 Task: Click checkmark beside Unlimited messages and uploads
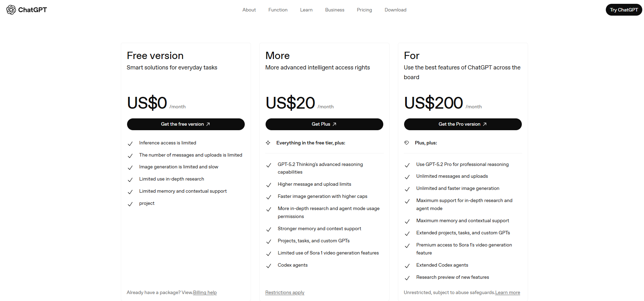(x=407, y=177)
